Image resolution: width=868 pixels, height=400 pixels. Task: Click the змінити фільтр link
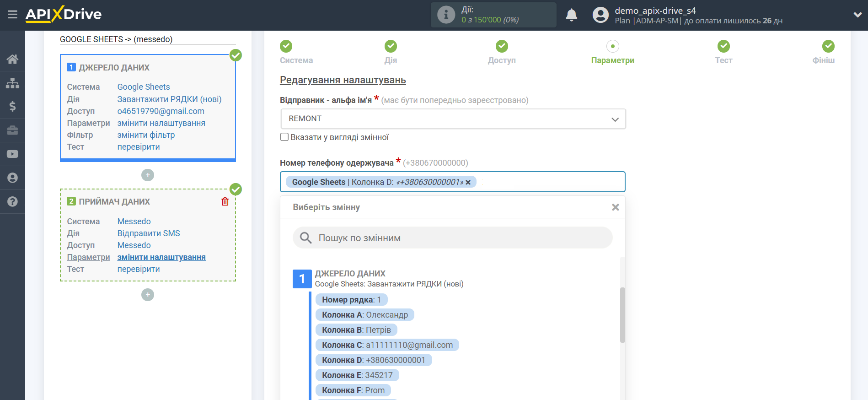pos(146,135)
